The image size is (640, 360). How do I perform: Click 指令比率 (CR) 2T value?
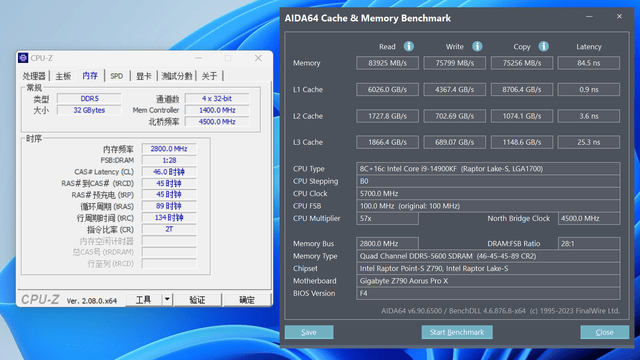[169, 229]
